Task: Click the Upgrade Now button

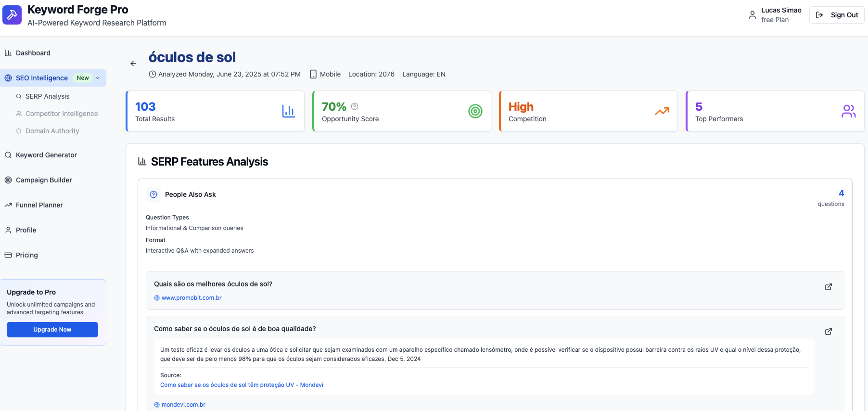Action: (x=52, y=330)
